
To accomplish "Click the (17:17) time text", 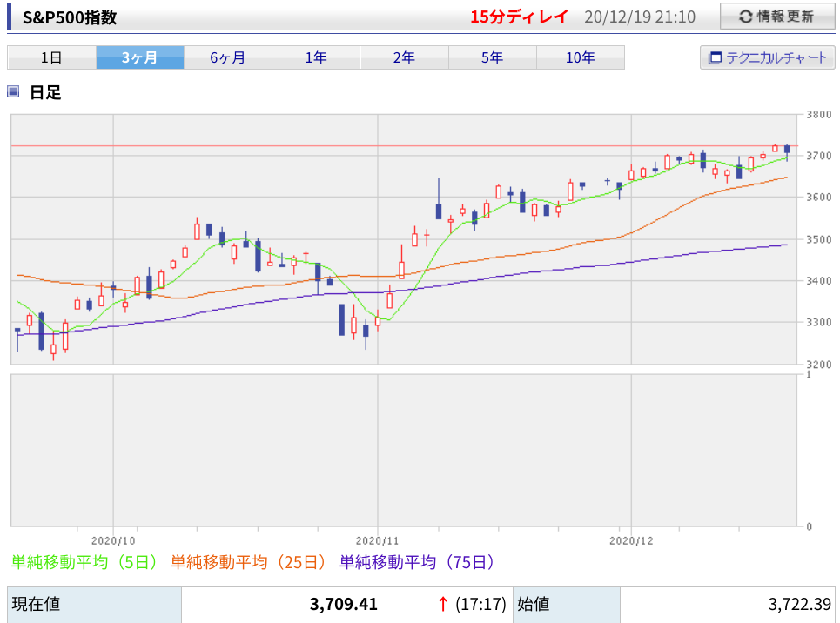I will tap(480, 604).
